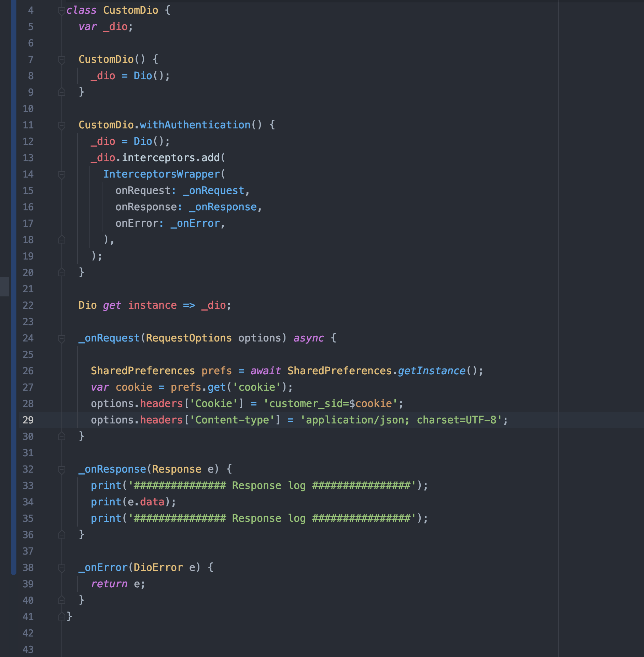This screenshot has width=644, height=657.
Task: Click "prefs.get('cookie')" on line 27
Action: [x=229, y=387]
